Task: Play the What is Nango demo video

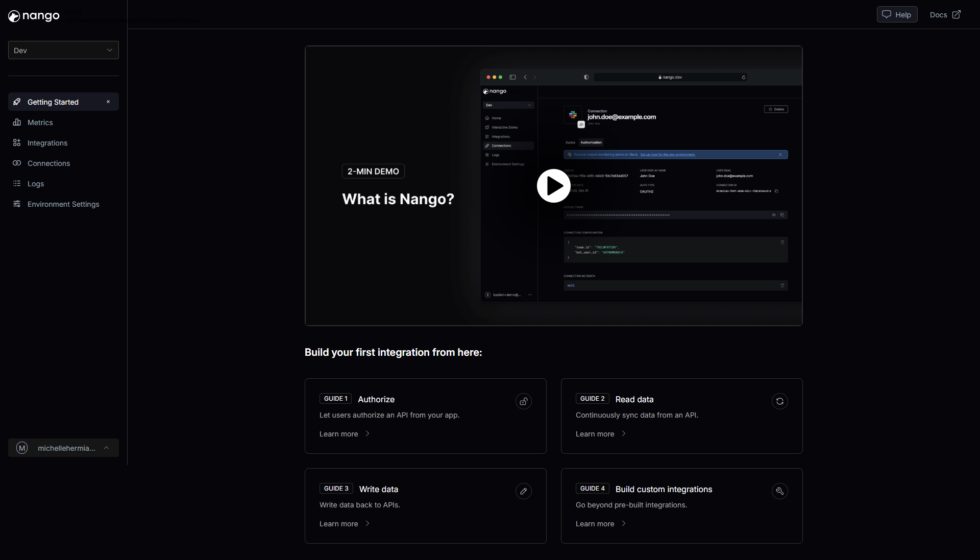Action: click(553, 186)
